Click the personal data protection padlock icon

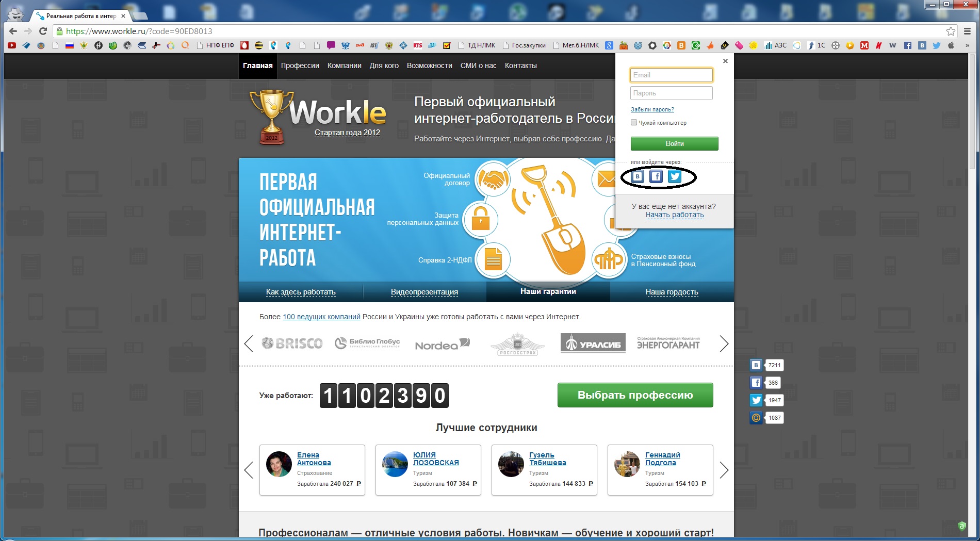[481, 219]
